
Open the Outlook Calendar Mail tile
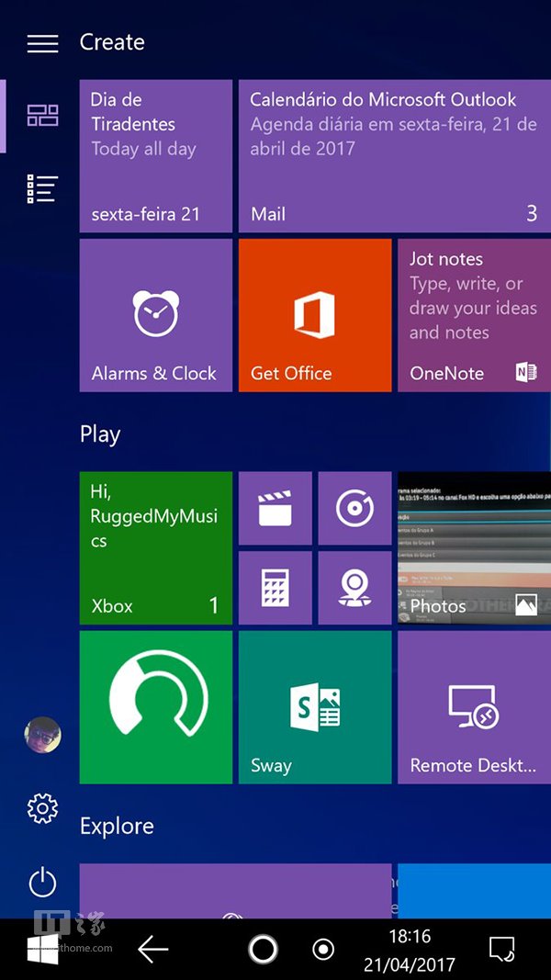click(x=394, y=156)
